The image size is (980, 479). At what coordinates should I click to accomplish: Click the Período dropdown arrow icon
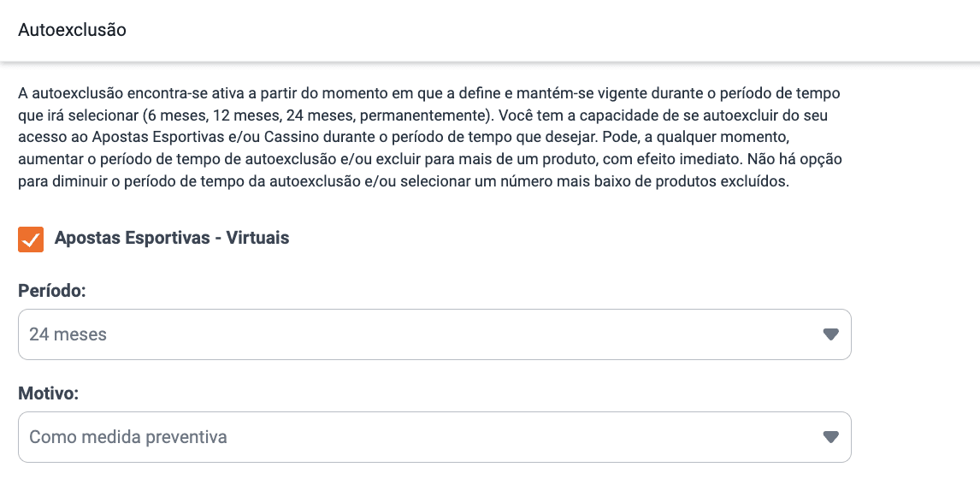[x=830, y=334]
